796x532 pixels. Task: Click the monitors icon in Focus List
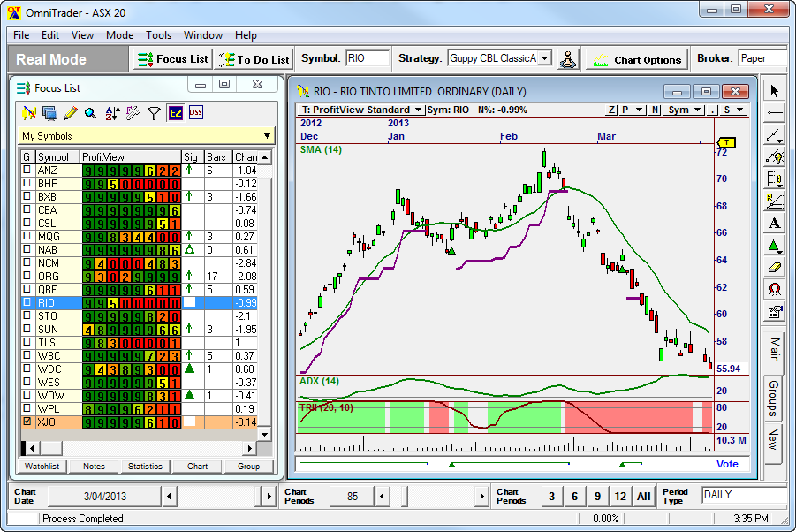(49, 113)
